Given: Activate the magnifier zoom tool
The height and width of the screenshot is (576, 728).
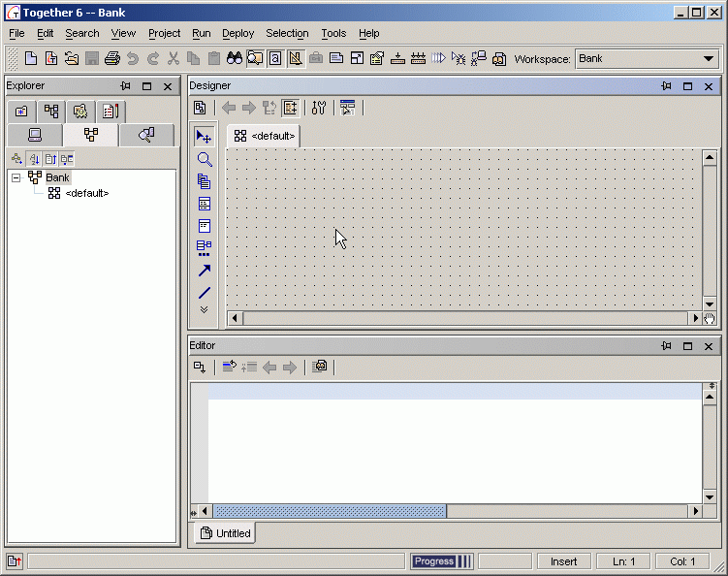Looking at the screenshot, I should point(204,159).
